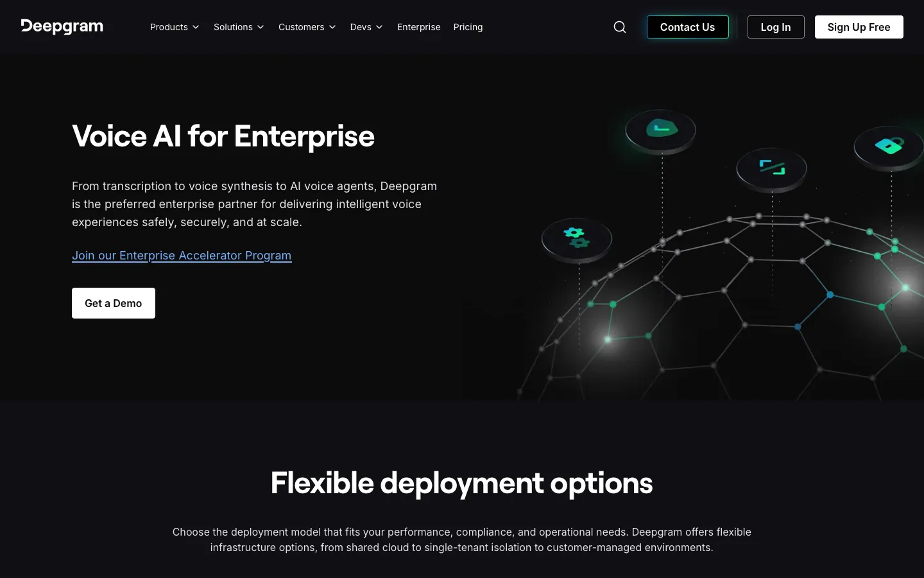Open the search icon in header
The height and width of the screenshot is (578, 924).
tap(620, 27)
